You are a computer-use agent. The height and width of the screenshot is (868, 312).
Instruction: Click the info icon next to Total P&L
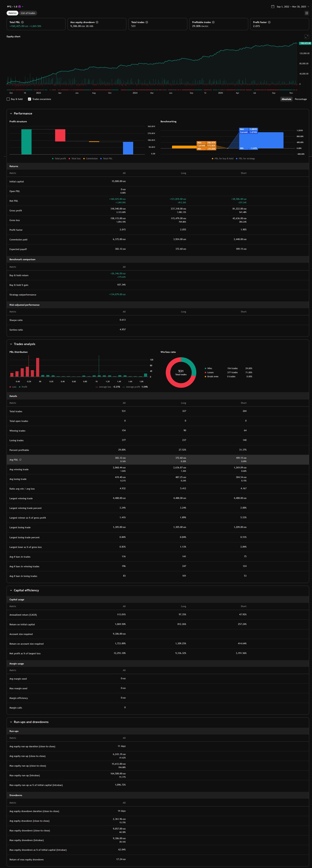click(23, 22)
